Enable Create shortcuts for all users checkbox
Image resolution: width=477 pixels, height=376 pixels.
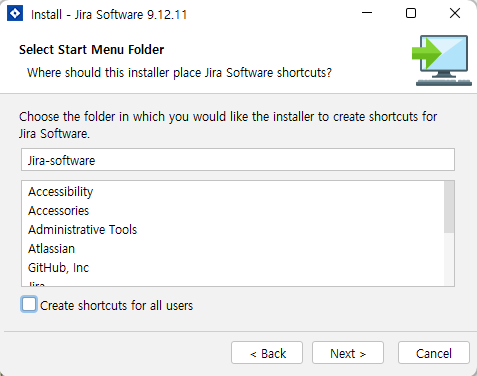(29, 304)
